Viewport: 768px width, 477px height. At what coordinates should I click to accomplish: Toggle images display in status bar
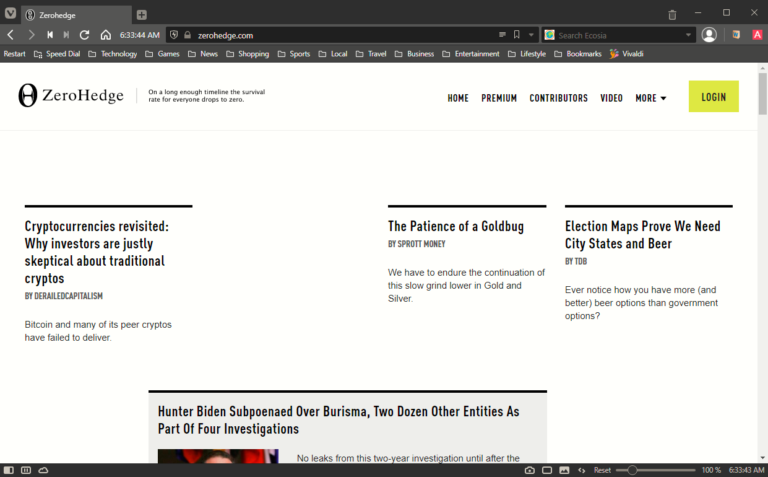(x=564, y=470)
